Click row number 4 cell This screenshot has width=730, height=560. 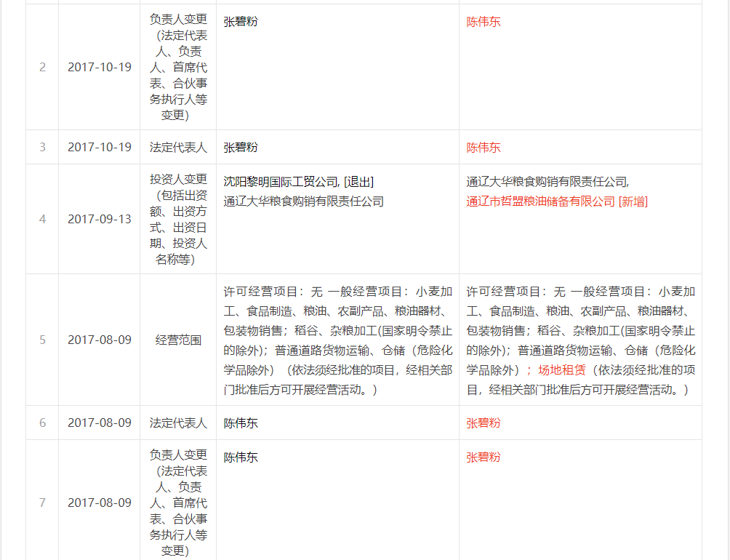(x=42, y=219)
